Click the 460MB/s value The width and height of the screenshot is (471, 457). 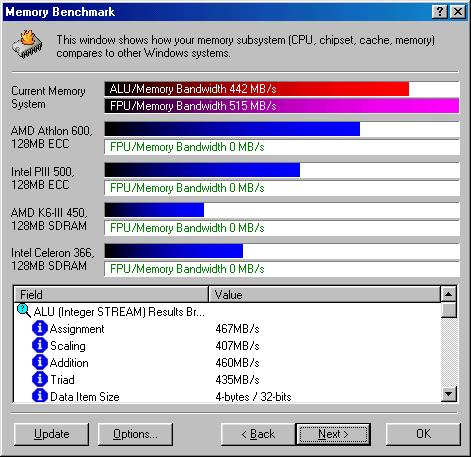click(237, 363)
